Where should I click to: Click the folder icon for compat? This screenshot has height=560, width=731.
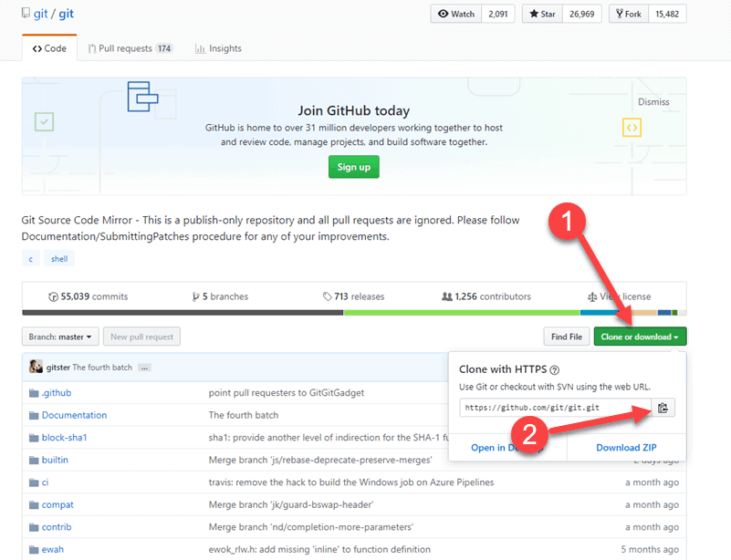tap(34, 505)
